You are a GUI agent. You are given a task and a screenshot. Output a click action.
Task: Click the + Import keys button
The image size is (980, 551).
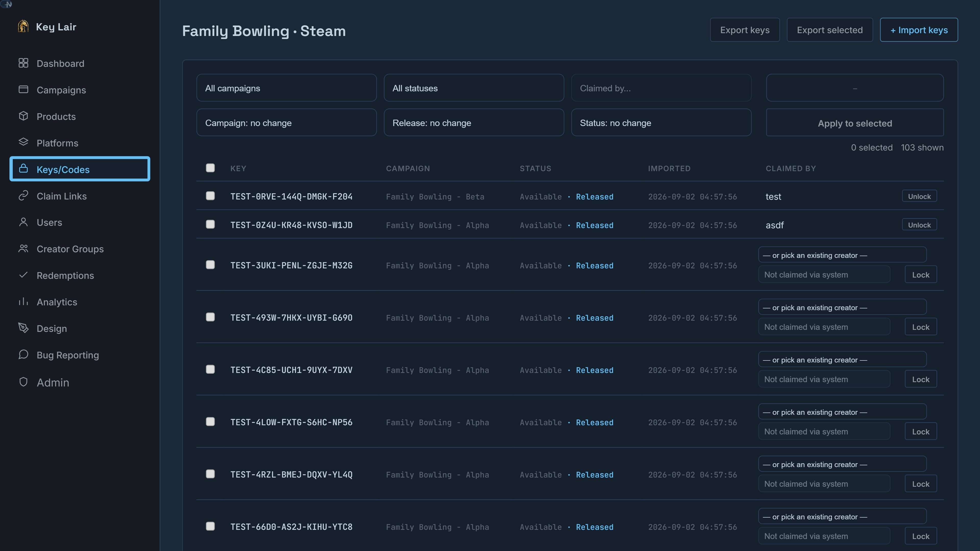[x=919, y=30]
